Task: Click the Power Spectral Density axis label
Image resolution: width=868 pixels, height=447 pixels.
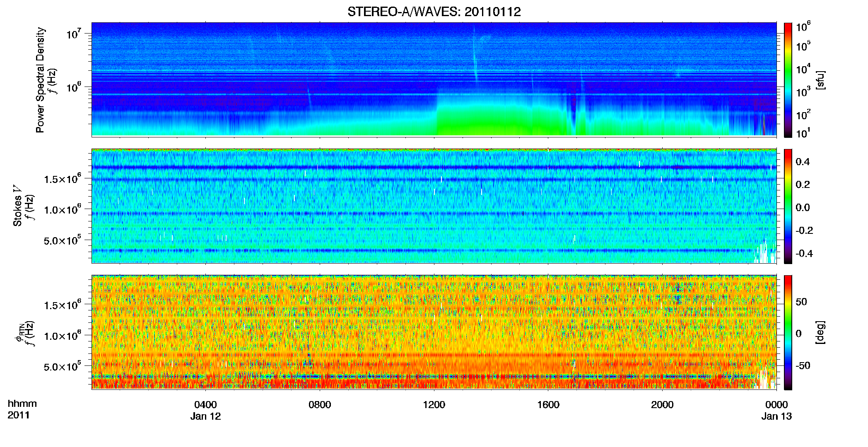Action: (40, 80)
